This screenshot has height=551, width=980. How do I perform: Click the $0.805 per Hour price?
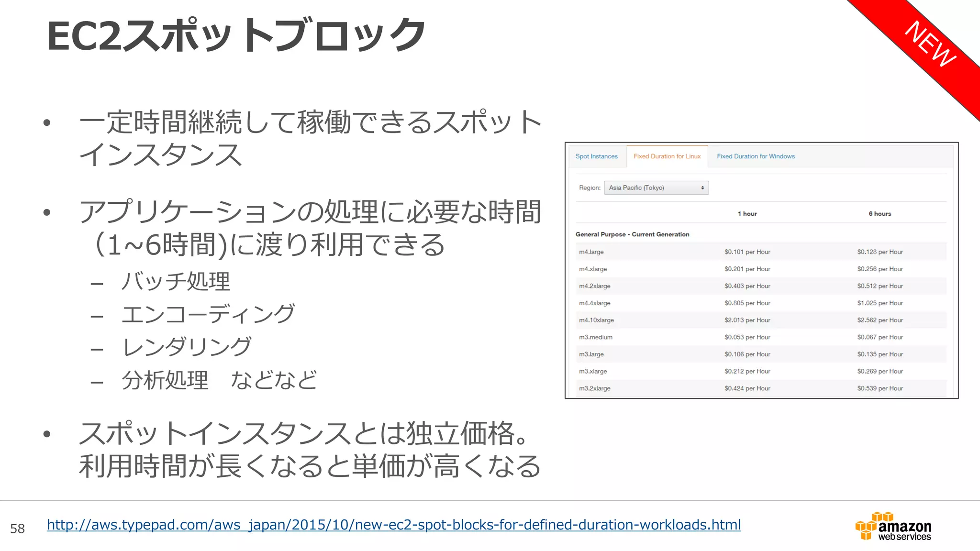click(x=747, y=303)
